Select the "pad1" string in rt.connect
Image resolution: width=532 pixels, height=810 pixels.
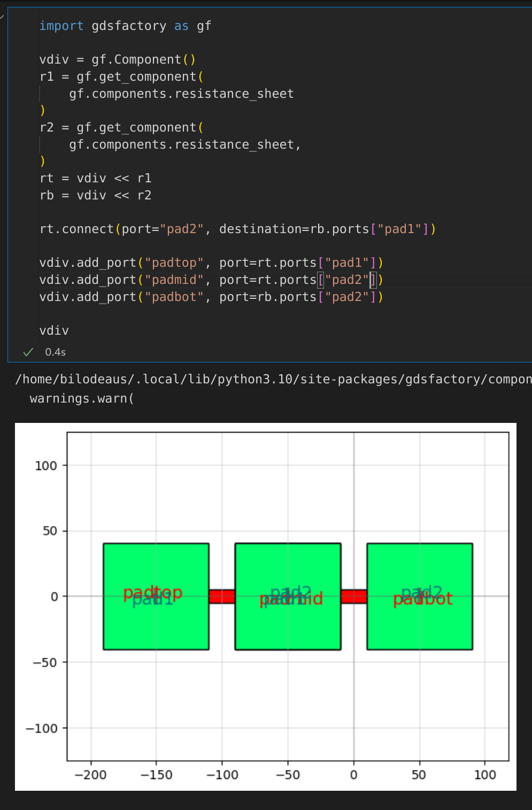tap(398, 228)
